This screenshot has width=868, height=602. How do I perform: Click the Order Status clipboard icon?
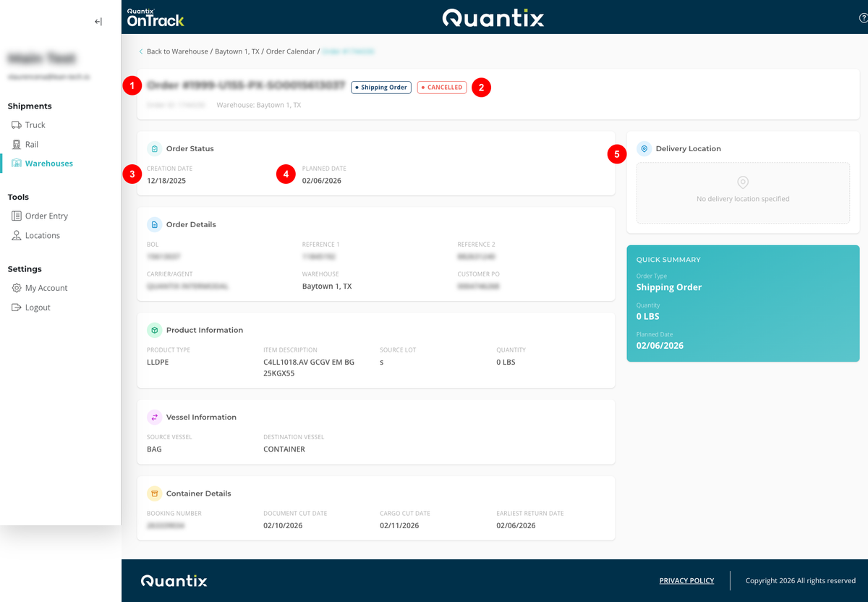click(x=154, y=148)
